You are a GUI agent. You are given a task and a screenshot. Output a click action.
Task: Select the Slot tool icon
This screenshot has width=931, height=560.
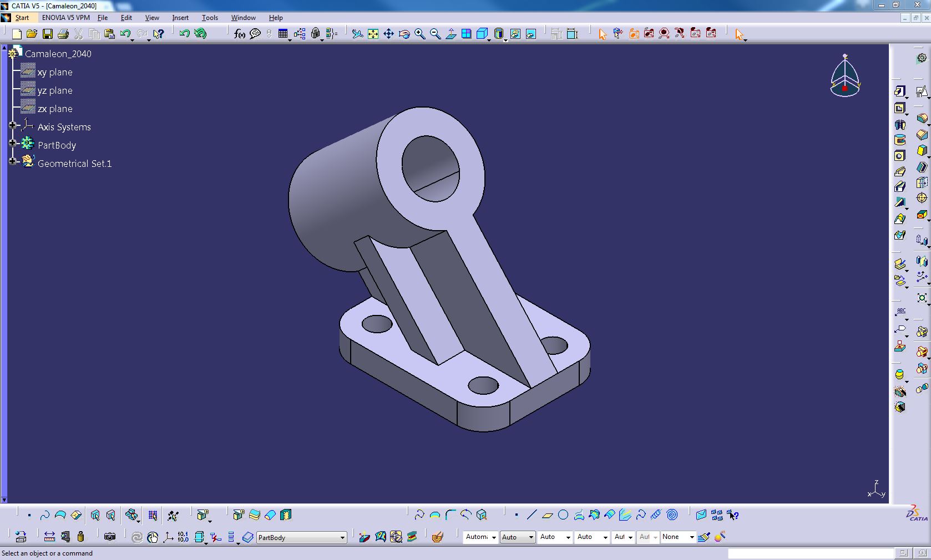[x=899, y=187]
